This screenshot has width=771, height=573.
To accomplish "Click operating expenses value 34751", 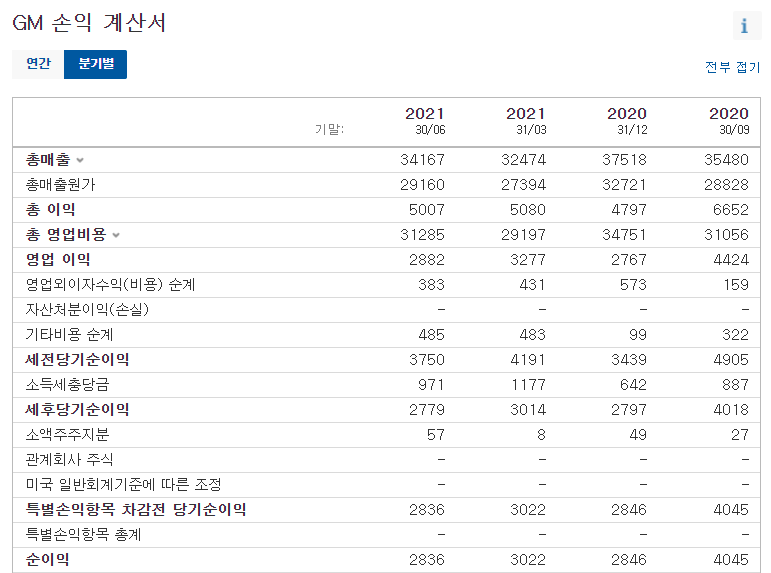I will [x=624, y=235].
